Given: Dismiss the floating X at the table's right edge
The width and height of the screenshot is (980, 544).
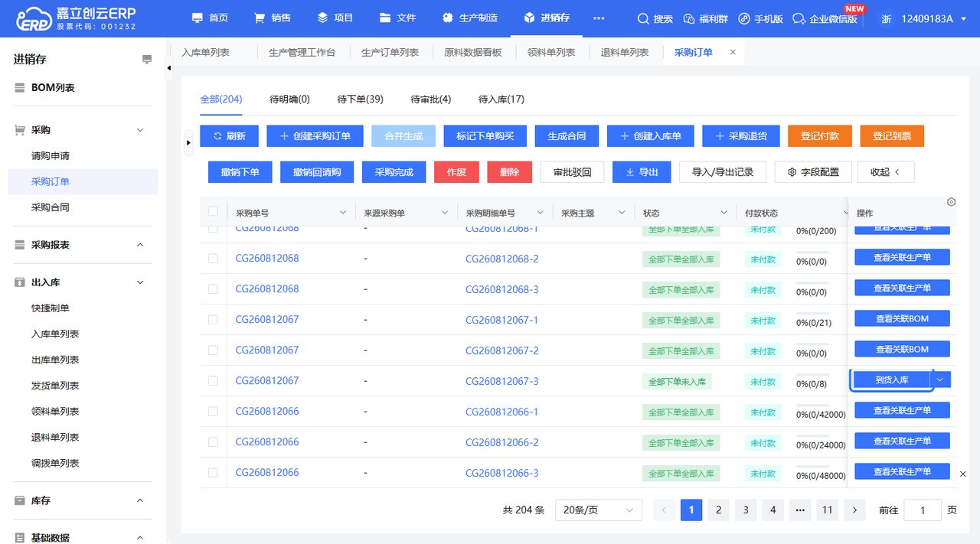Looking at the screenshot, I should pyautogui.click(x=962, y=474).
